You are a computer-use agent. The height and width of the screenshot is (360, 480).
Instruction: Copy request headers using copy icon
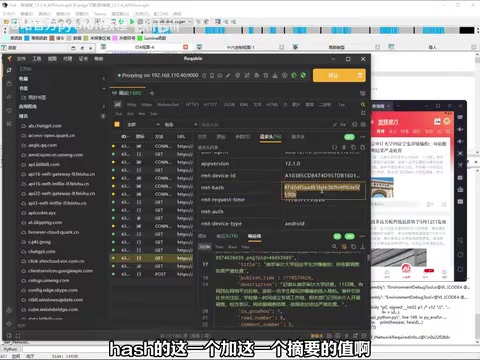point(353,147)
